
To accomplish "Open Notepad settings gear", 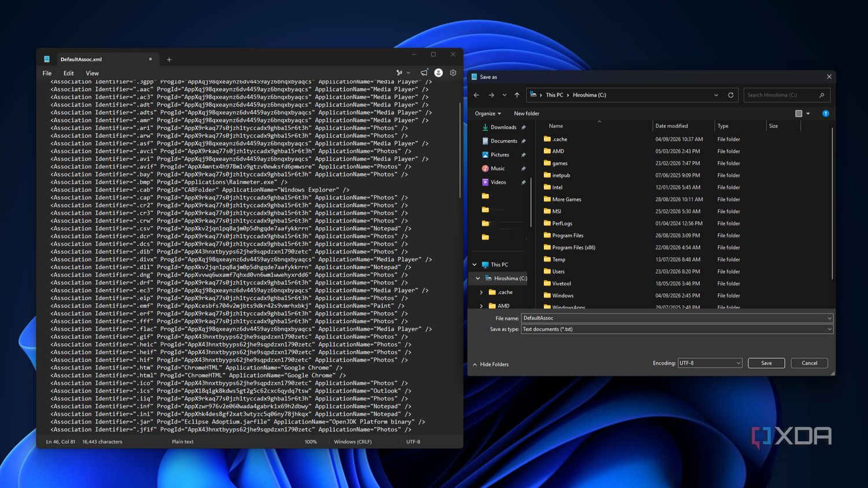I will point(453,73).
